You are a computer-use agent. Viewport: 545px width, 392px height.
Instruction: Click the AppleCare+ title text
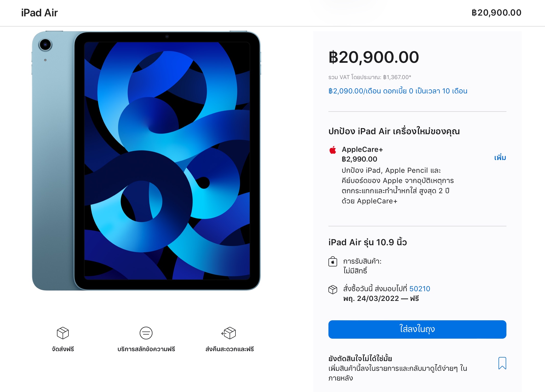pyautogui.click(x=362, y=149)
